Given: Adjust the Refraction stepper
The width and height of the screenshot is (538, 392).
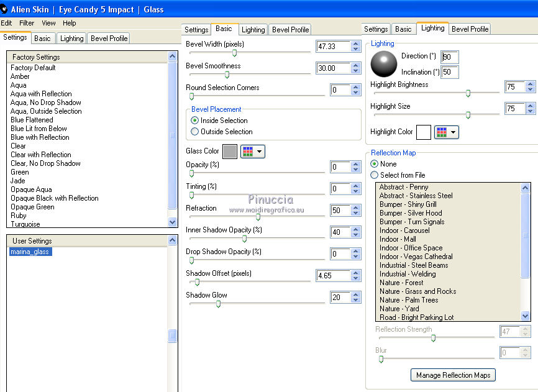Looking at the screenshot, I should pos(356,210).
